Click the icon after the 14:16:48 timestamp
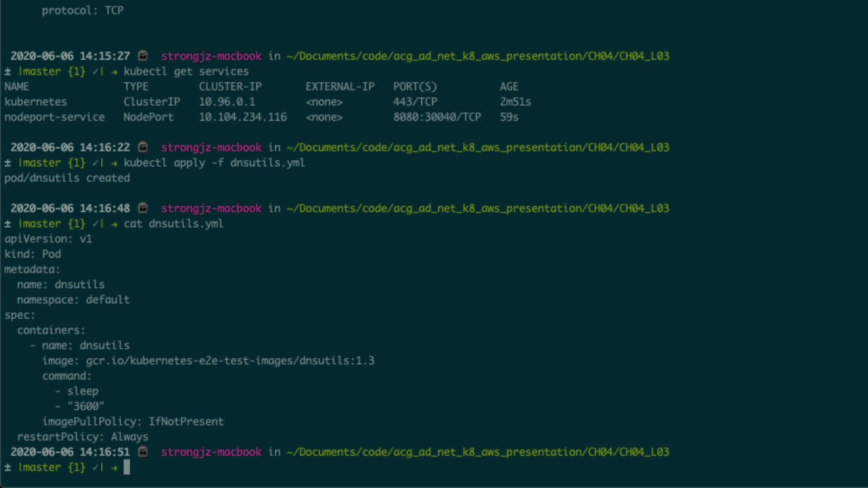 [143, 208]
